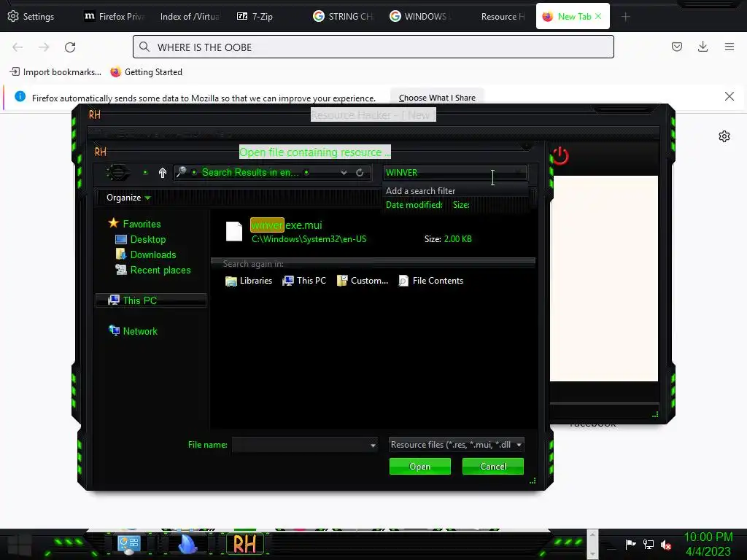Screen dimensions: 747x560
Task: Click the winver.exe.mui file icon
Action: (234, 231)
